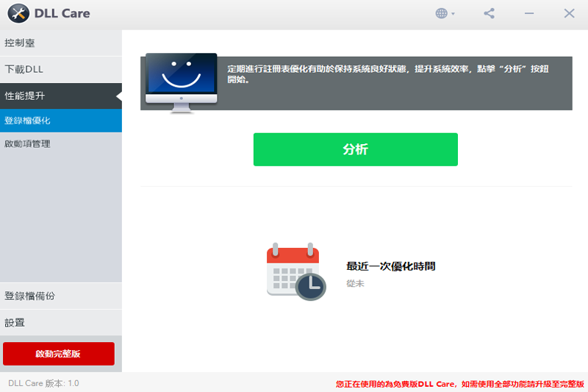Select 登錄檔優化 sub-item
This screenshot has height=392, width=588.
pos(61,121)
